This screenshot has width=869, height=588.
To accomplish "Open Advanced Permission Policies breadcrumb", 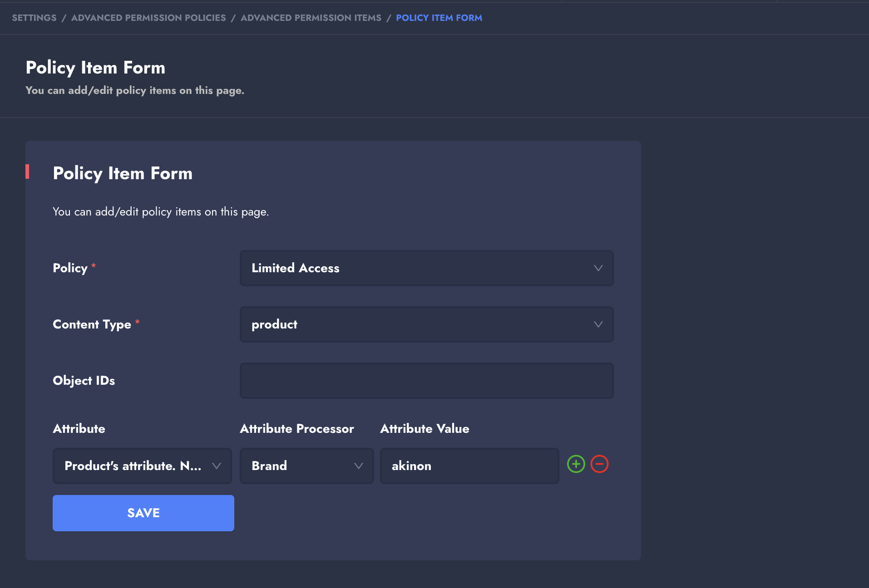I will pos(148,18).
